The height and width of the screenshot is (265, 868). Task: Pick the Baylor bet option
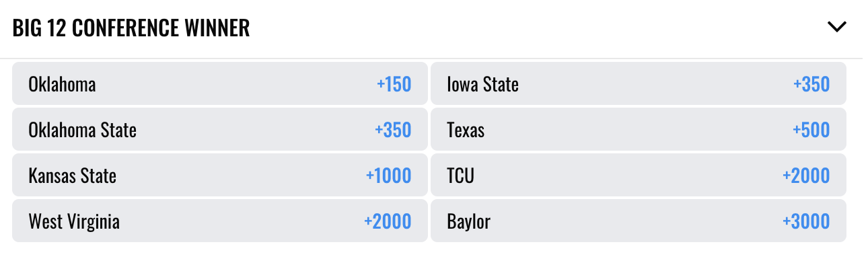[x=639, y=221]
